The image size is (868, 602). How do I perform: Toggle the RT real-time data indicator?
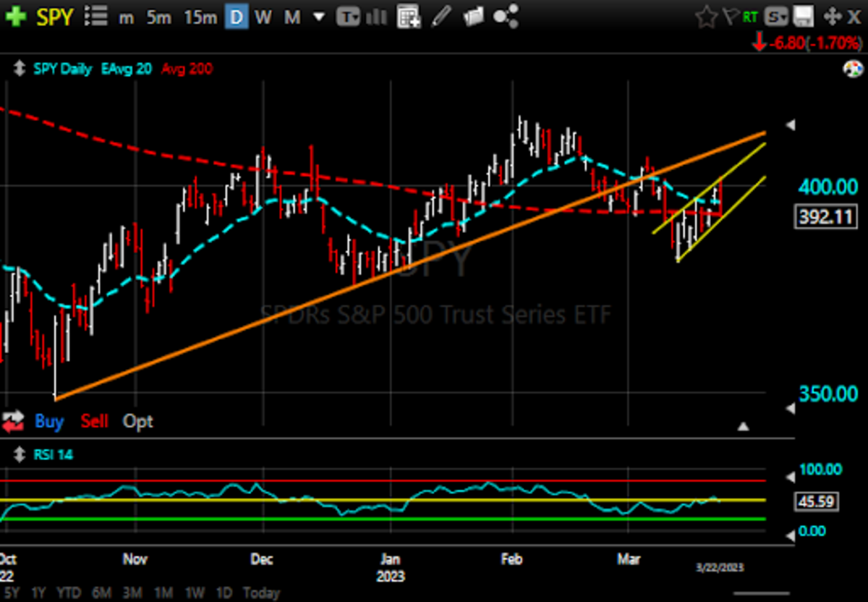pos(750,15)
